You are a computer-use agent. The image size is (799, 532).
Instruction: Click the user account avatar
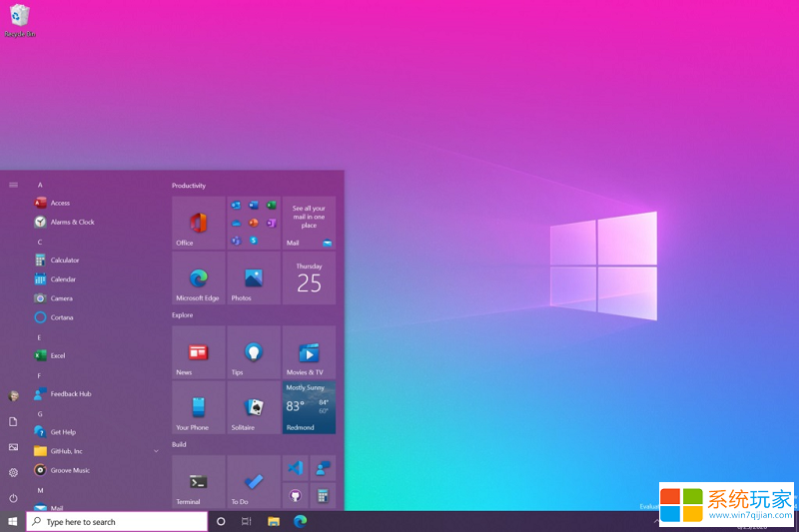[x=14, y=396]
